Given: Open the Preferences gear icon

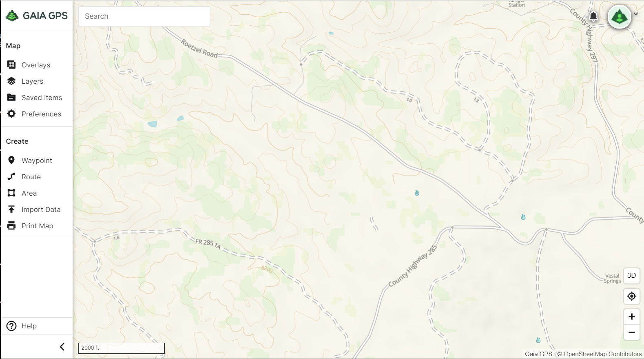Looking at the screenshot, I should [11, 114].
